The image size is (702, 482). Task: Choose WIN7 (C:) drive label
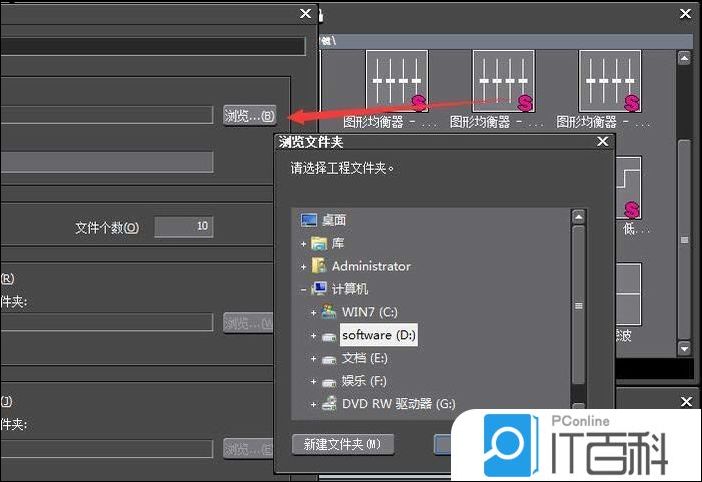[x=370, y=312]
